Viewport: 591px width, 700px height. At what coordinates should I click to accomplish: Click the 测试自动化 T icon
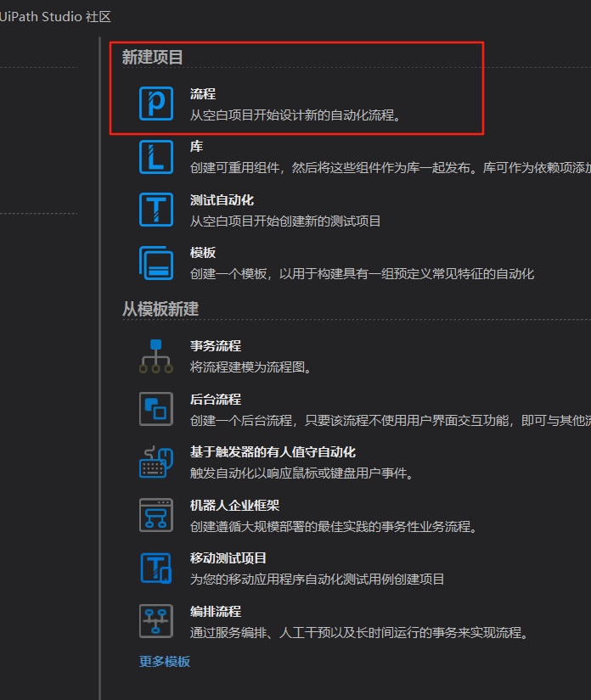156,210
